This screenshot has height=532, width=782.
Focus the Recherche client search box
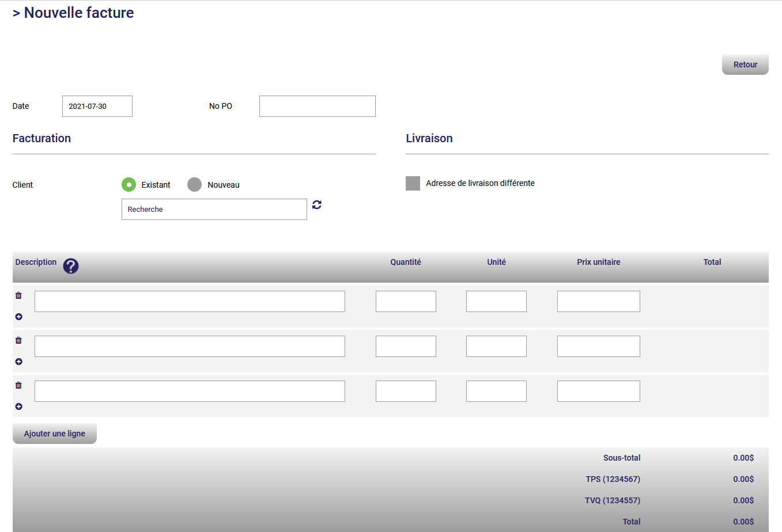tap(214, 210)
